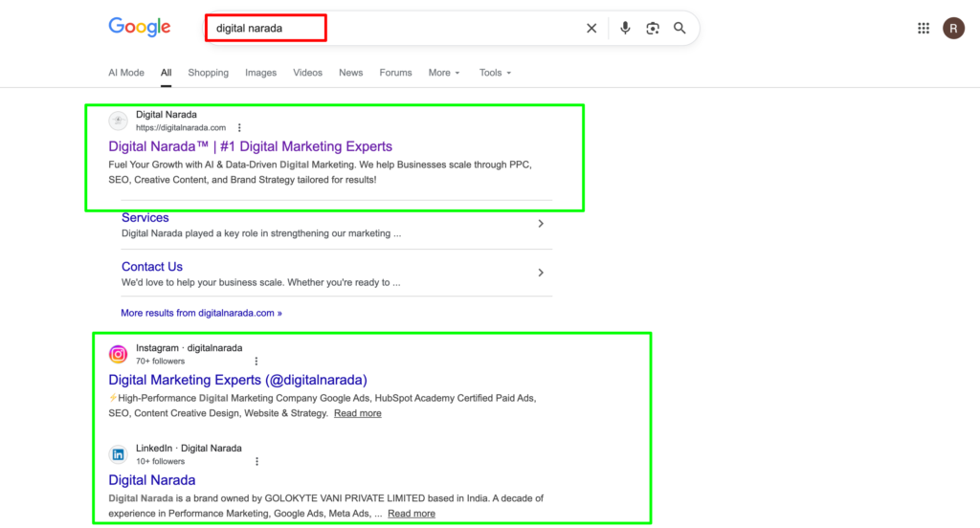
Task: Start voice search with microphone icon
Action: click(625, 28)
